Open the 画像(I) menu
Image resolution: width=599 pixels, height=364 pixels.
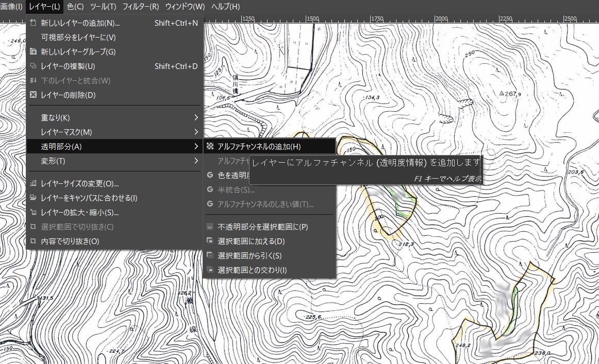coord(11,7)
